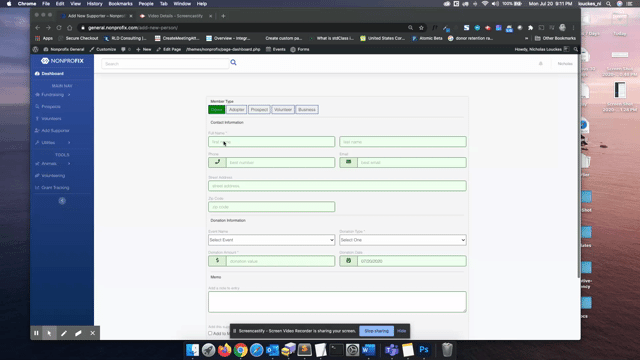Image resolution: width=640 pixels, height=360 pixels.
Task: Click the zip code field
Action: 271,207
